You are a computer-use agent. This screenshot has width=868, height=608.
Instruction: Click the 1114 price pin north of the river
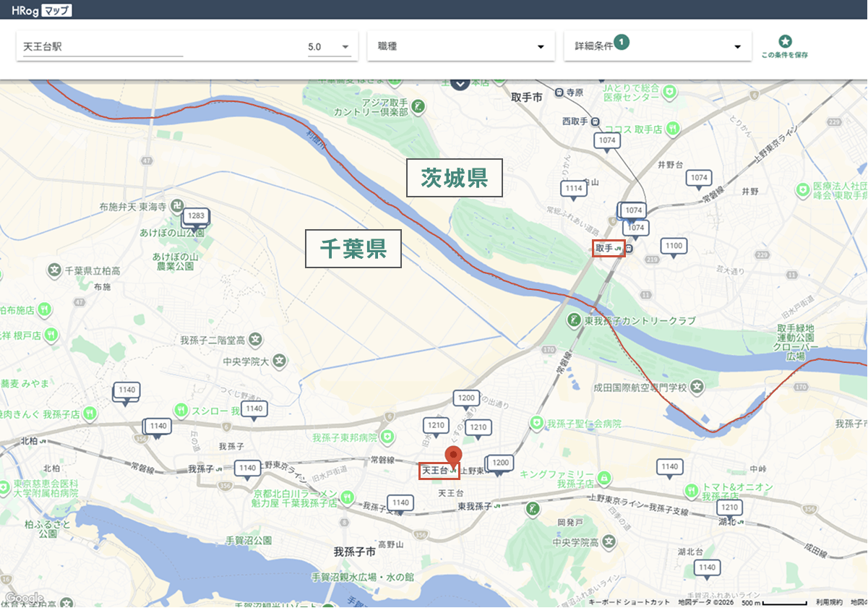(574, 189)
